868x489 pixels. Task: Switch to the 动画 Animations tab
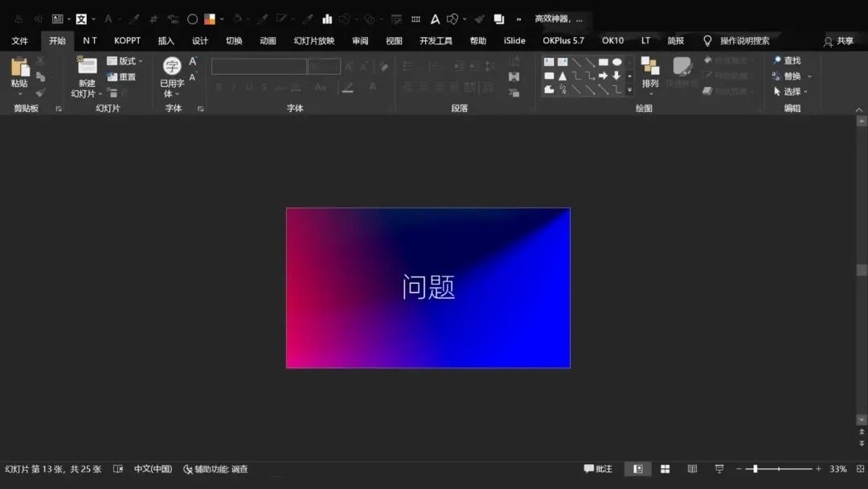pos(268,41)
